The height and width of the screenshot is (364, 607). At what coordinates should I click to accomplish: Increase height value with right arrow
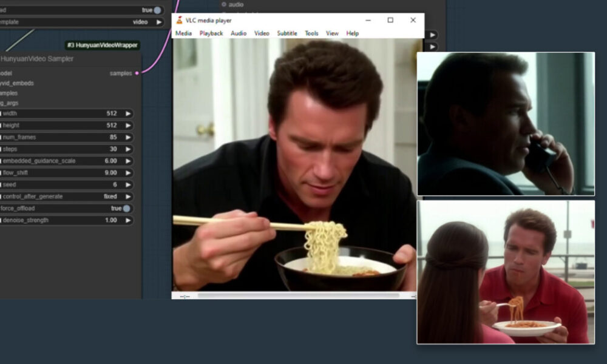[128, 126]
